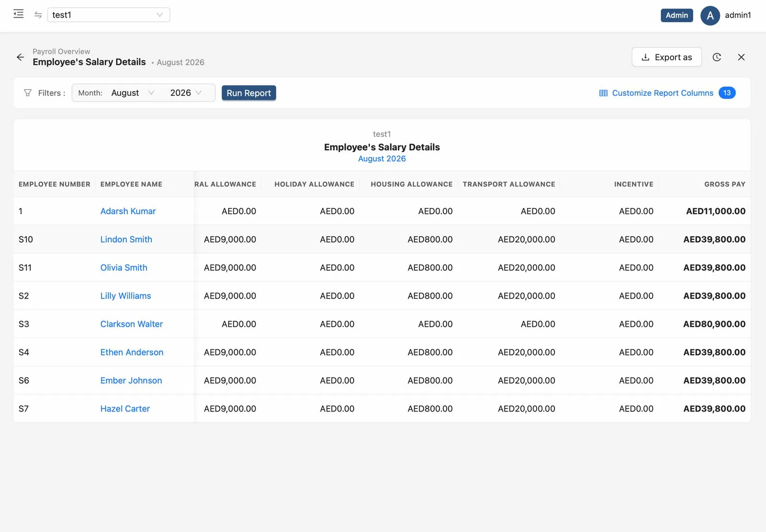This screenshot has height=532, width=766.
Task: Open the Month August dropdown
Action: tap(132, 93)
